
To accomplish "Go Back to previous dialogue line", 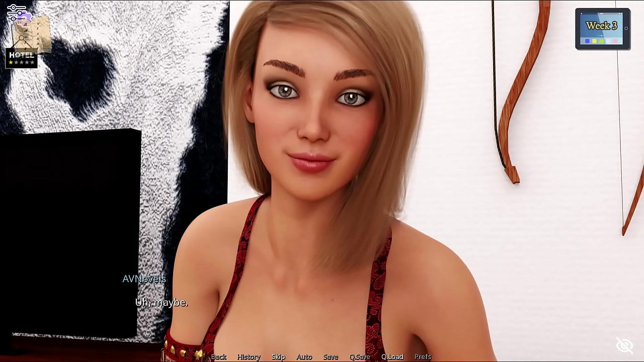I will coord(218,356).
